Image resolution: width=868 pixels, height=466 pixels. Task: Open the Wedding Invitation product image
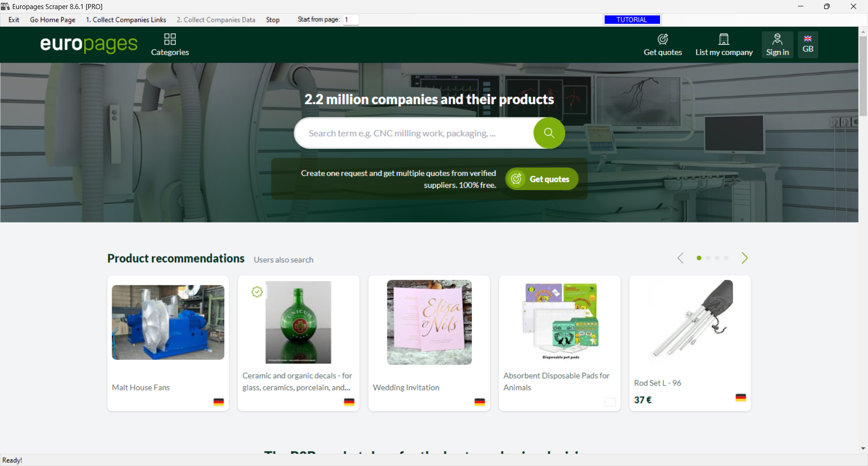[x=429, y=322]
